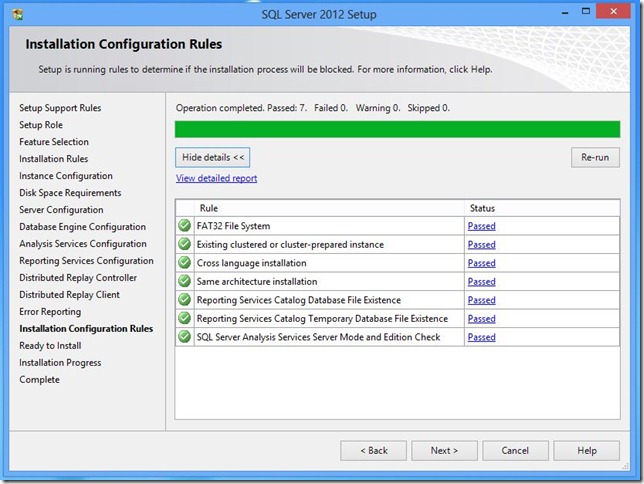Select Installation Progress step

[x=60, y=363]
